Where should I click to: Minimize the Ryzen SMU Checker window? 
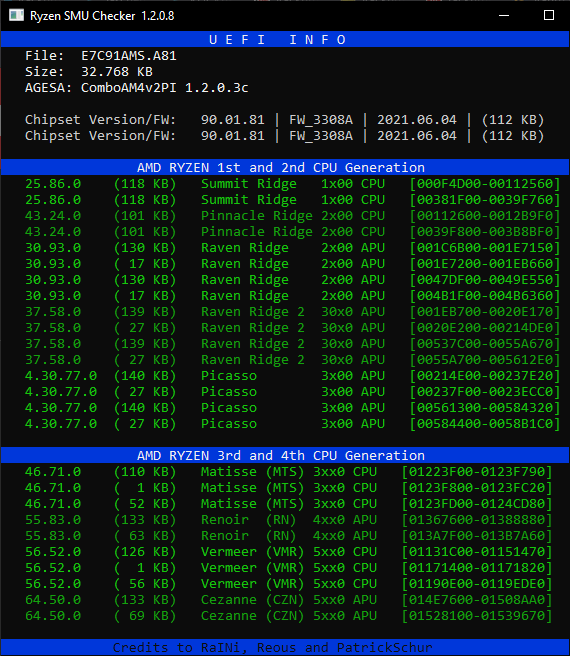pyautogui.click(x=504, y=15)
